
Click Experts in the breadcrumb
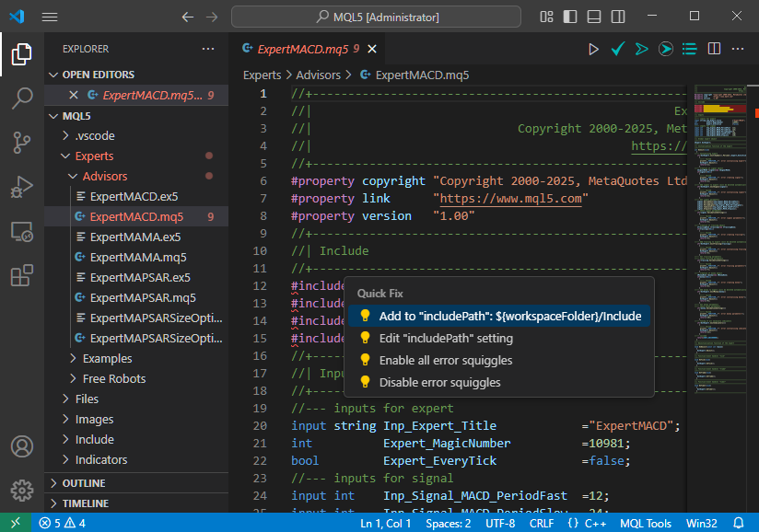click(262, 75)
